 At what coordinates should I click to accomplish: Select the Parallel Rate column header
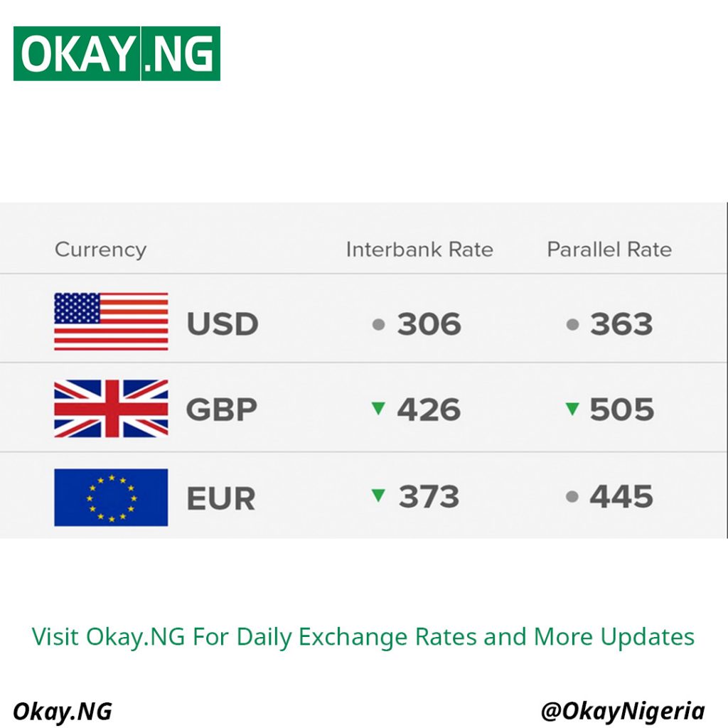pyautogui.click(x=609, y=250)
